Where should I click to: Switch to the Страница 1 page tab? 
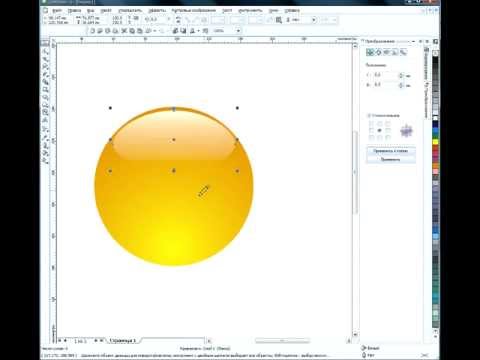coord(123,341)
